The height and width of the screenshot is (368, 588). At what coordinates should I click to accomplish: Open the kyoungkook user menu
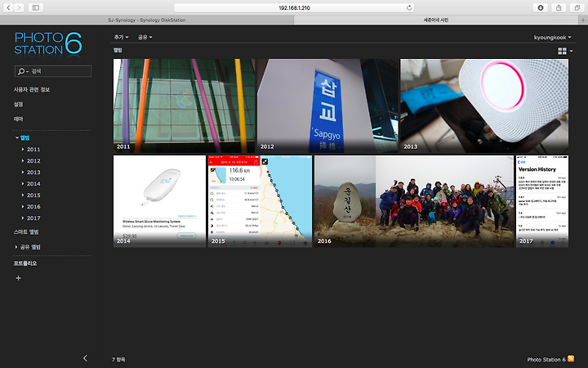(x=552, y=37)
